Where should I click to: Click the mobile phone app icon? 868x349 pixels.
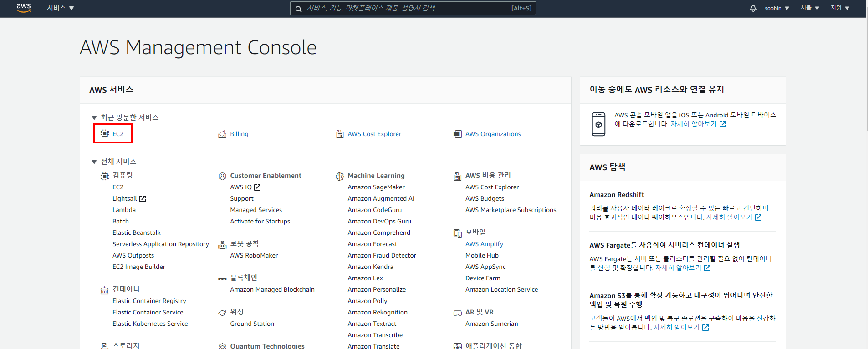(x=598, y=124)
